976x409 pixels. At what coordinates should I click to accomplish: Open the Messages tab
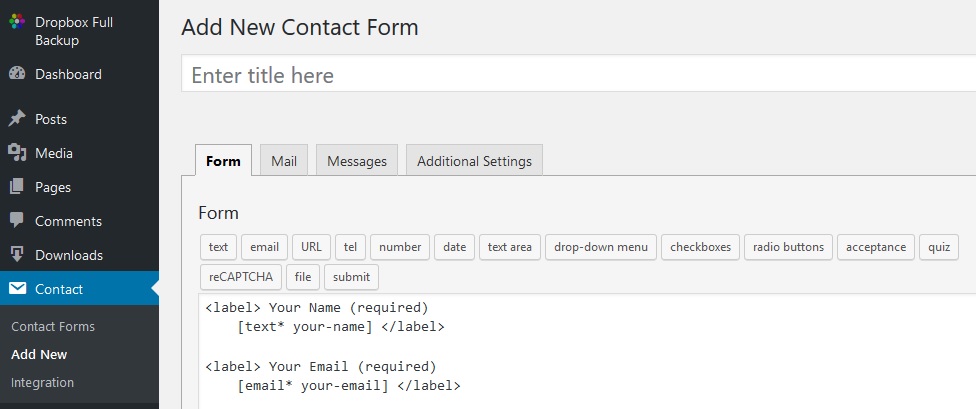tap(357, 161)
